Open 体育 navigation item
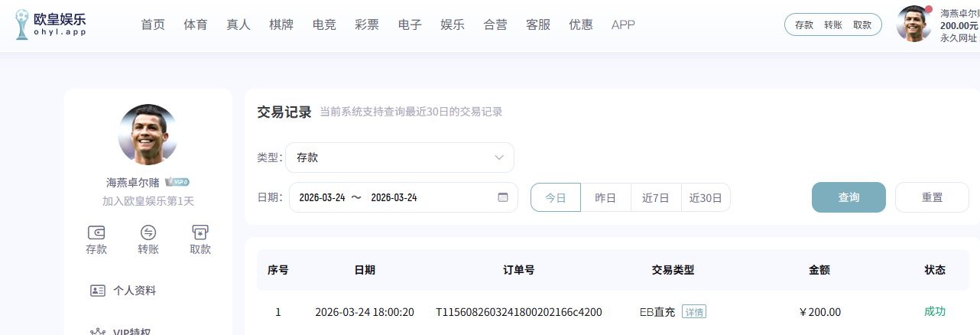Screen dimensions: 980x335 pyautogui.click(x=196, y=24)
